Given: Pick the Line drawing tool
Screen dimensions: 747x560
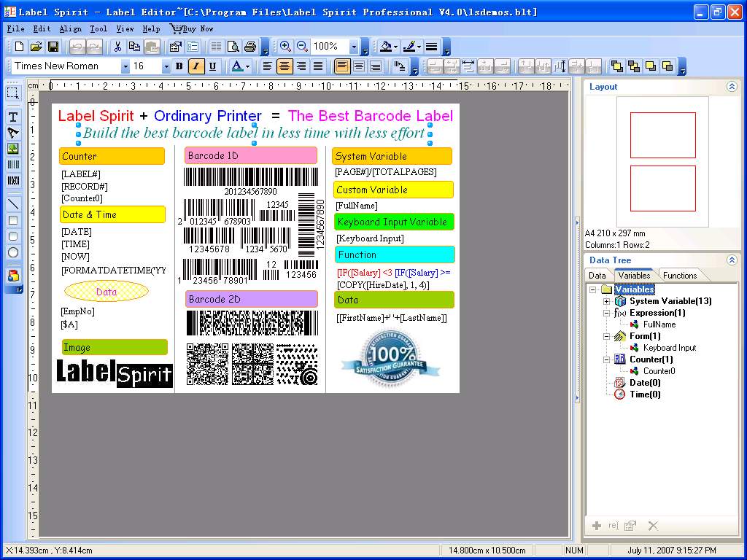Looking at the screenshot, I should pos(13,204).
